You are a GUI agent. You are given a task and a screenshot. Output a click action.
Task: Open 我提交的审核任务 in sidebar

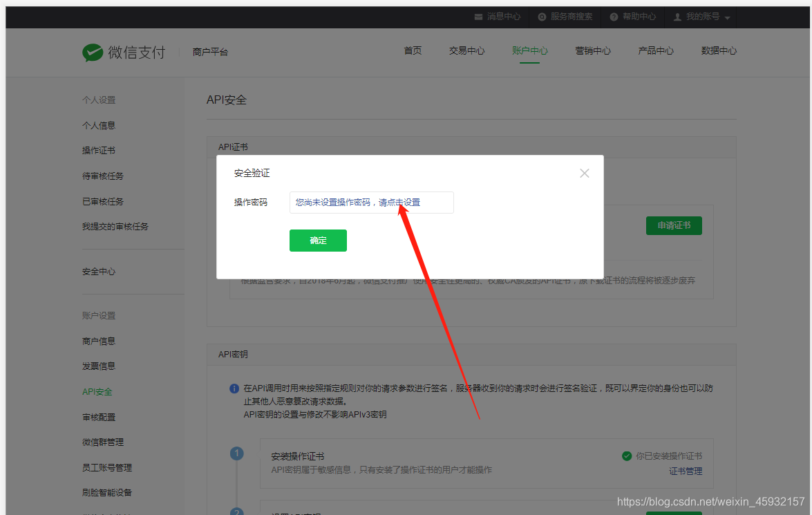115,227
